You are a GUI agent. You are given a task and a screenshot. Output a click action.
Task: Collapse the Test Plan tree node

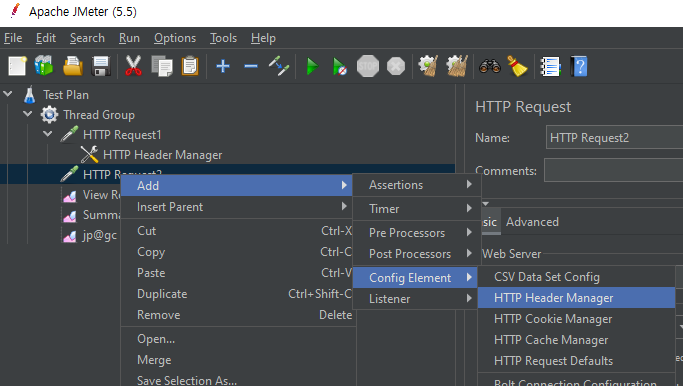coord(8,94)
